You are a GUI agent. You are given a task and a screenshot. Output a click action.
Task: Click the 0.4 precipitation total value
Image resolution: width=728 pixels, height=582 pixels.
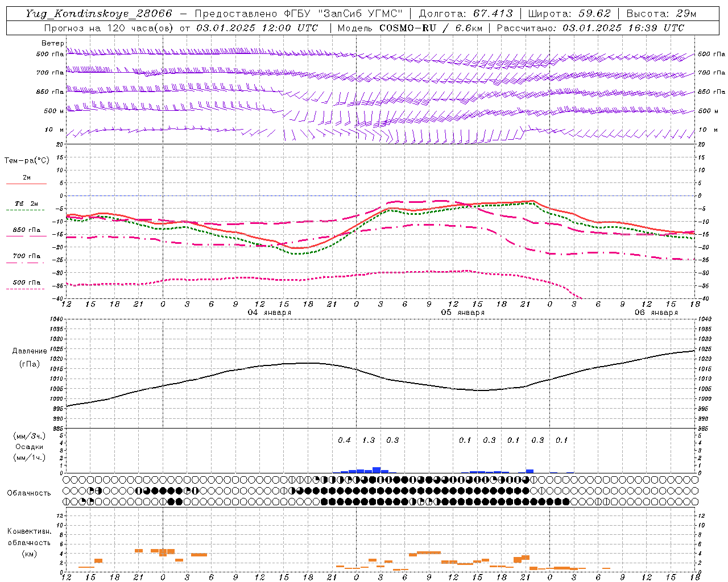point(344,440)
